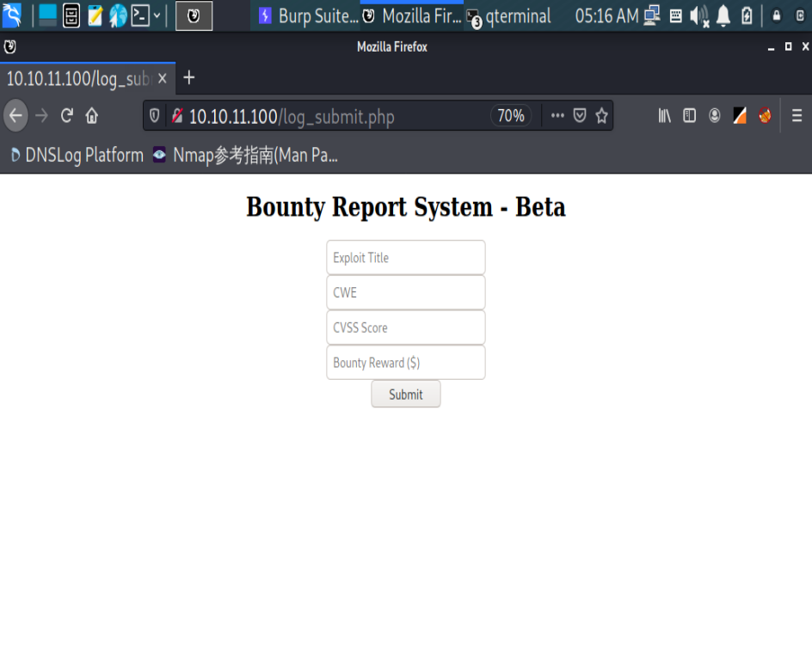Open the clock showing 05:16 AM
Image resolution: width=812 pixels, height=667 pixels.
[606, 16]
